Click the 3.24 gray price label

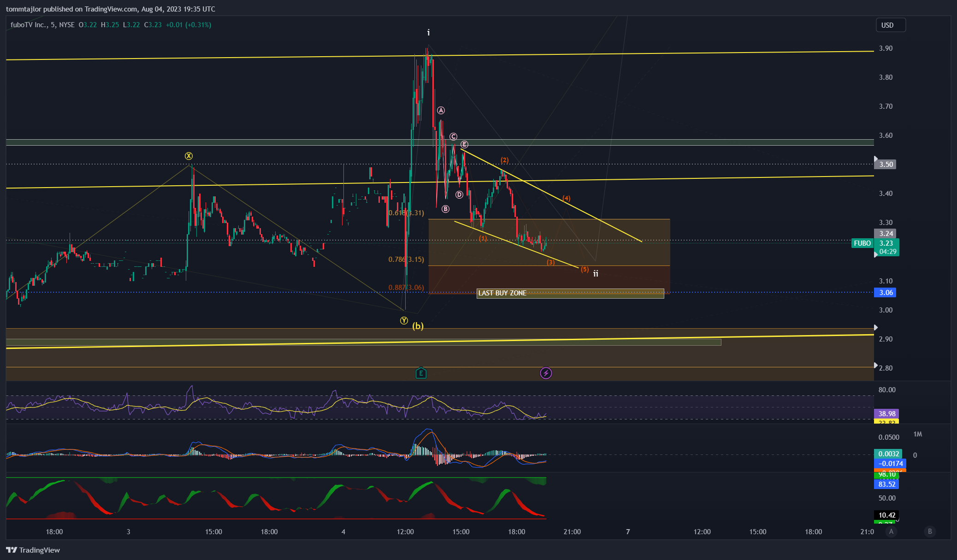(886, 233)
